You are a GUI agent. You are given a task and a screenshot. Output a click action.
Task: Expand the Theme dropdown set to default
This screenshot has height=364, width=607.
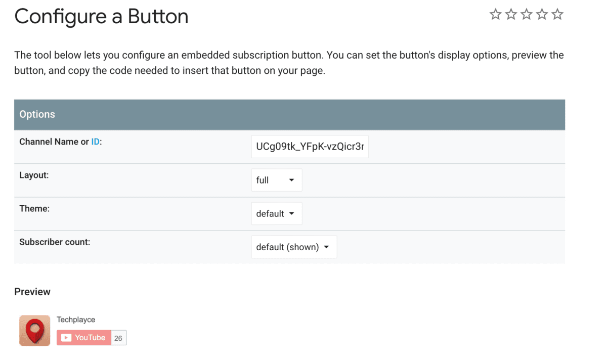click(276, 213)
